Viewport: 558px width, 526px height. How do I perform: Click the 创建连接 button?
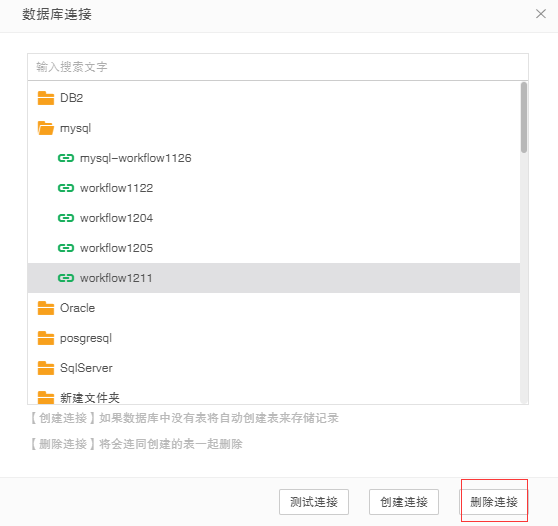tap(404, 502)
